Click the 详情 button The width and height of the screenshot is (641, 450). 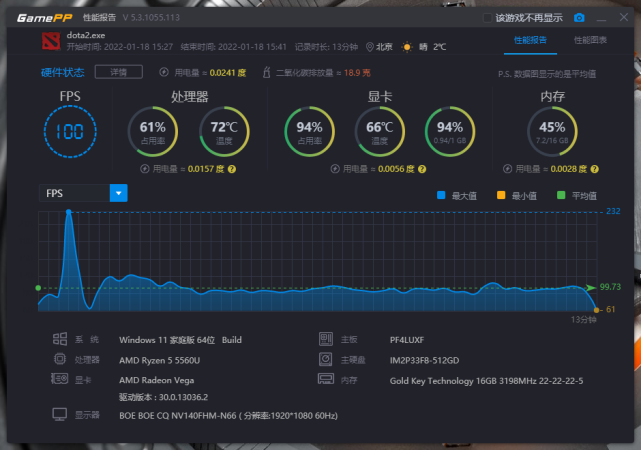[x=119, y=72]
